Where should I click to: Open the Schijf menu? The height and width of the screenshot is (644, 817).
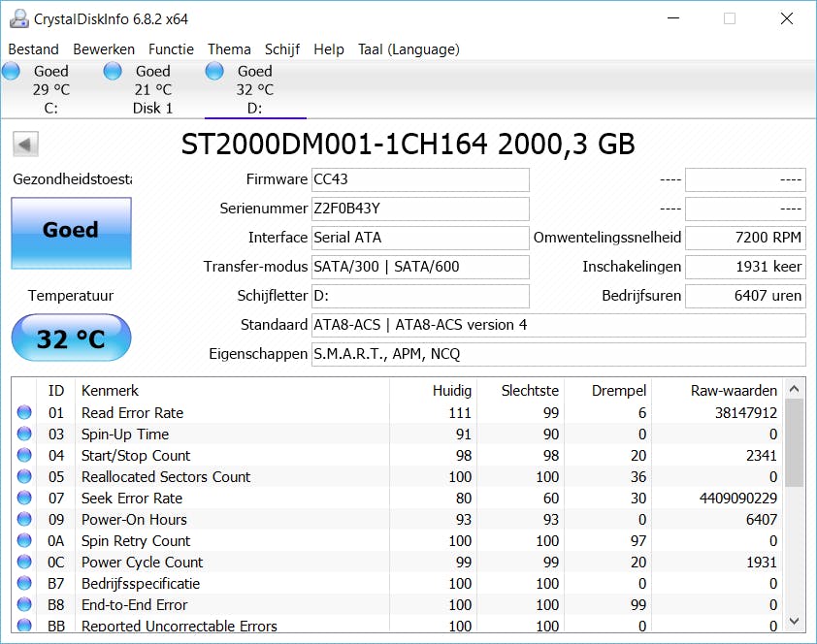282,48
